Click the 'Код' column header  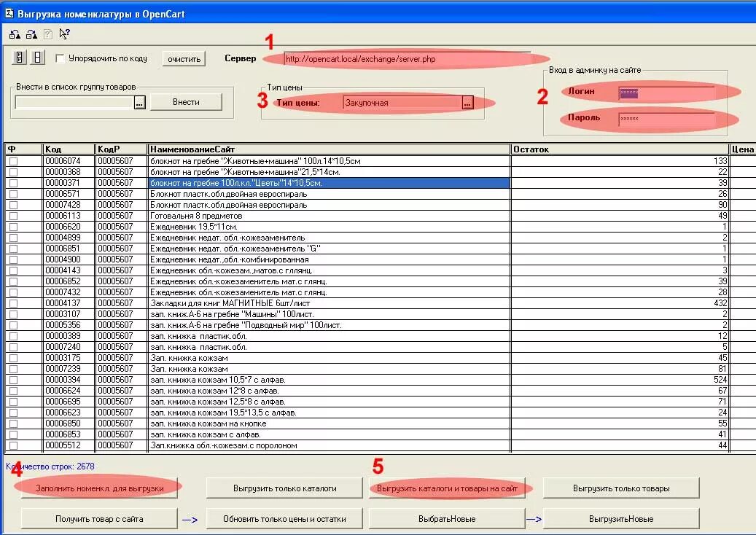[x=69, y=149]
